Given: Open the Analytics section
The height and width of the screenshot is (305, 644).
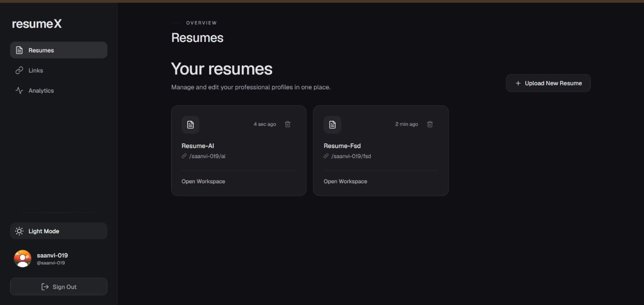Looking at the screenshot, I should pos(59,91).
